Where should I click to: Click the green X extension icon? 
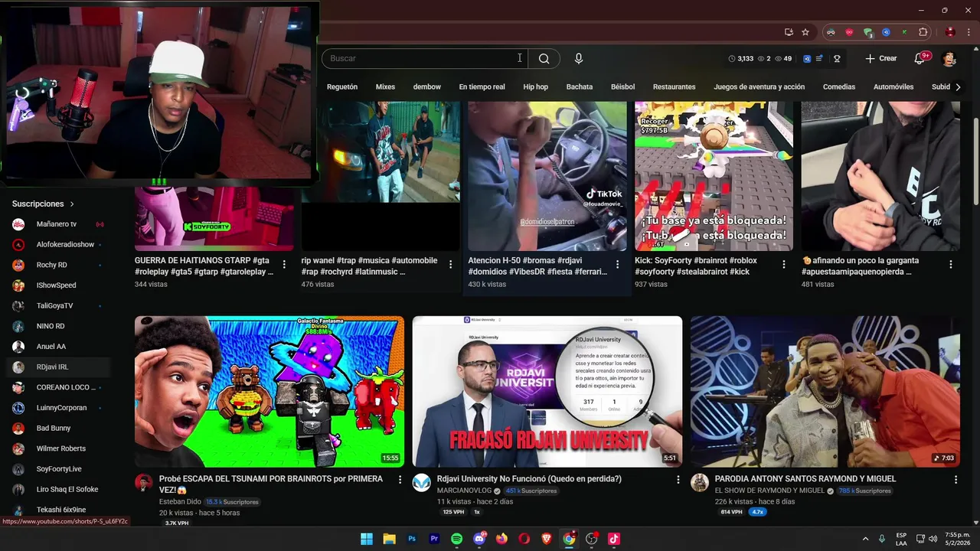coord(904,32)
